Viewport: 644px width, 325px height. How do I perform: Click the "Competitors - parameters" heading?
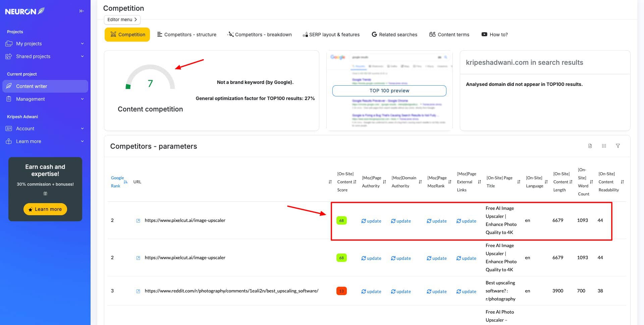(154, 146)
